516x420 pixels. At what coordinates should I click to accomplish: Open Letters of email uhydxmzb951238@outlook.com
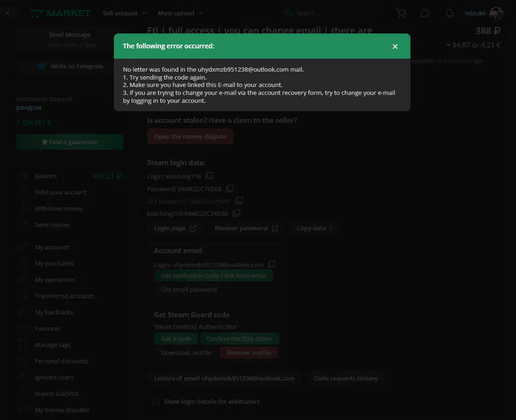[x=224, y=378]
